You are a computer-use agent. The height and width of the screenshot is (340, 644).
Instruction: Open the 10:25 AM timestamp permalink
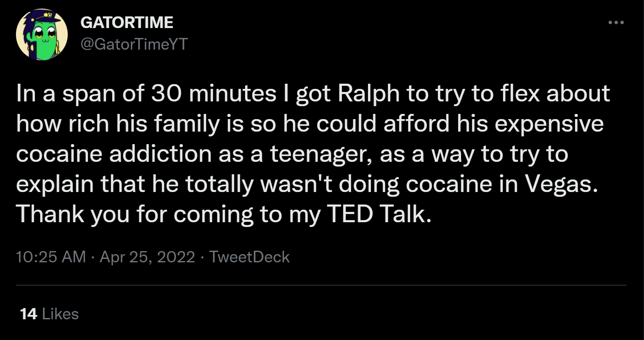51,257
